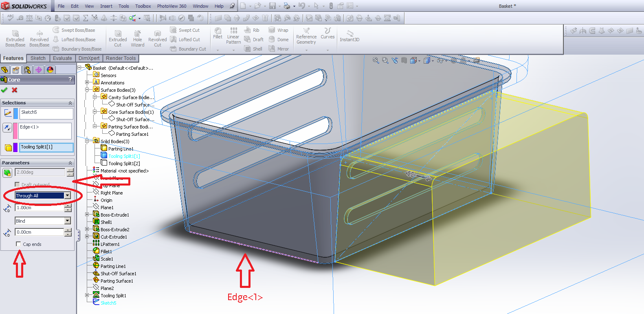Click the Zoom to Fit view icon
The height and width of the screenshot is (314, 644).
(376, 60)
